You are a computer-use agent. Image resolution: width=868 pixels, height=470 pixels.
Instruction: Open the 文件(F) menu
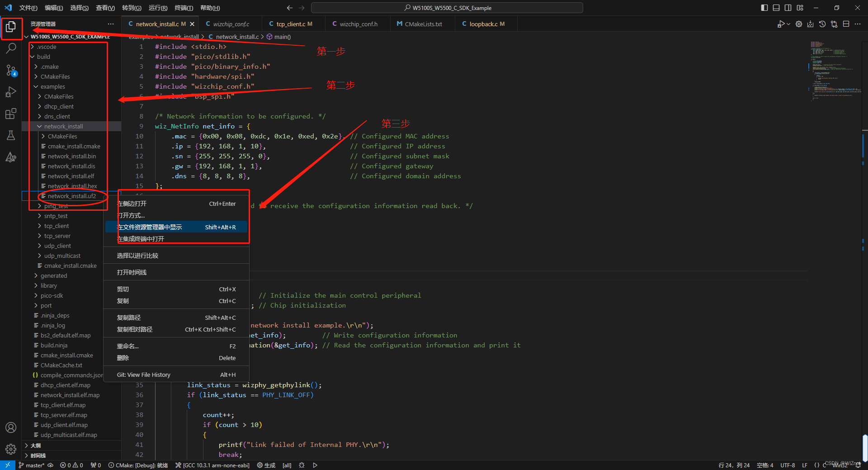pos(28,8)
